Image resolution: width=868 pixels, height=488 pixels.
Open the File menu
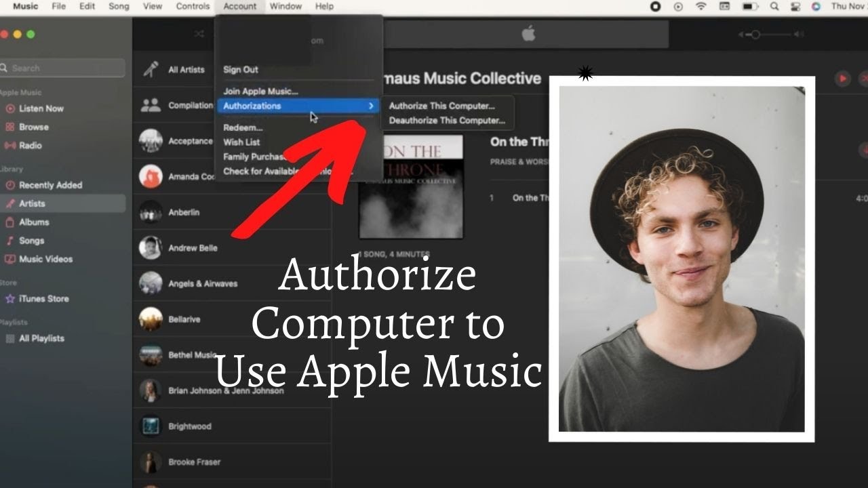[59, 6]
